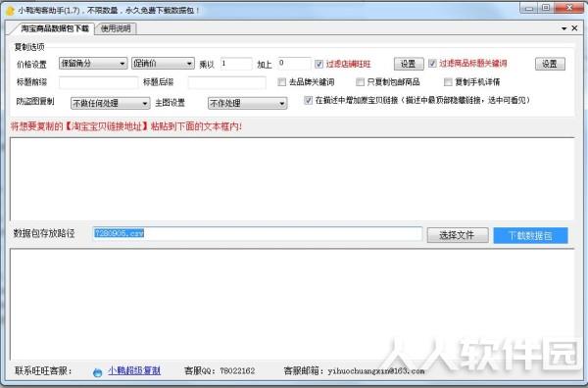Click the app icon in title bar
This screenshot has height=388, width=588.
pos(10,10)
